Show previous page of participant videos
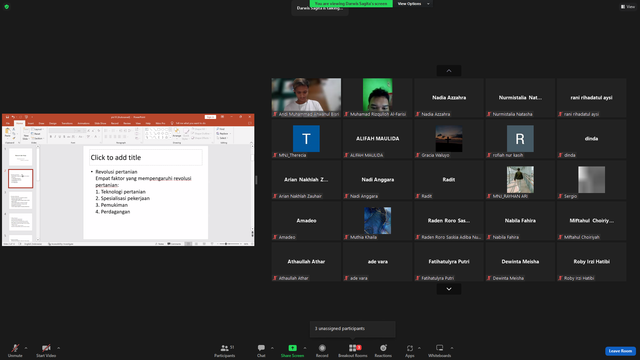This screenshot has height=360, width=640. 449,71
